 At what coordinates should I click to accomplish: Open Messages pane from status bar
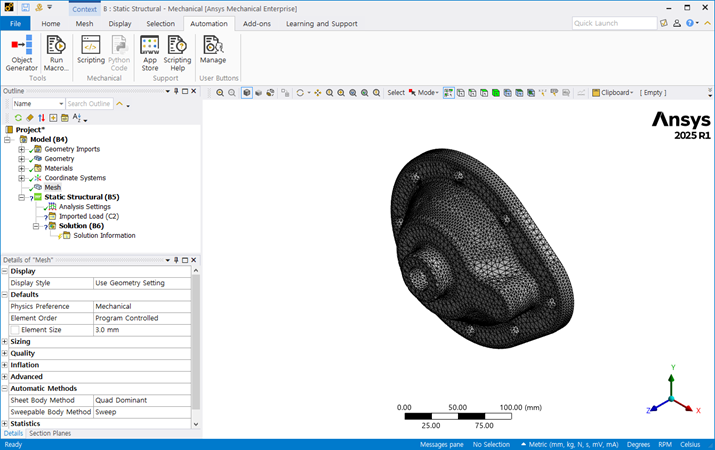click(441, 445)
